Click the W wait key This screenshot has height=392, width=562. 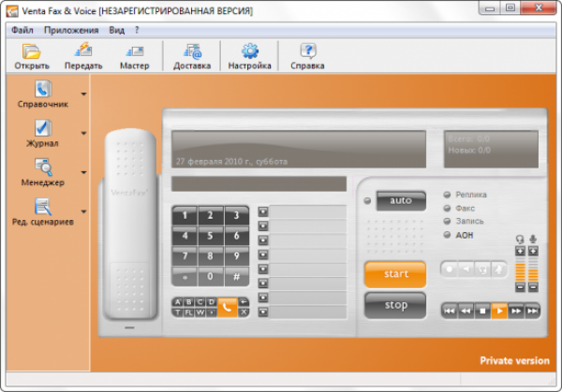tap(200, 312)
